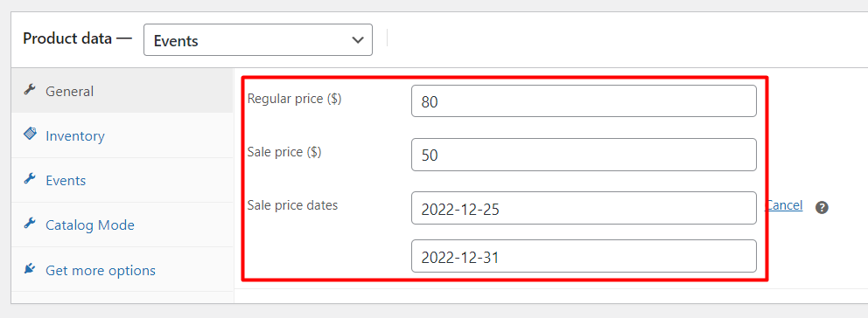This screenshot has width=868, height=318.
Task: Click the Sale price ($) label
Action: (x=284, y=153)
